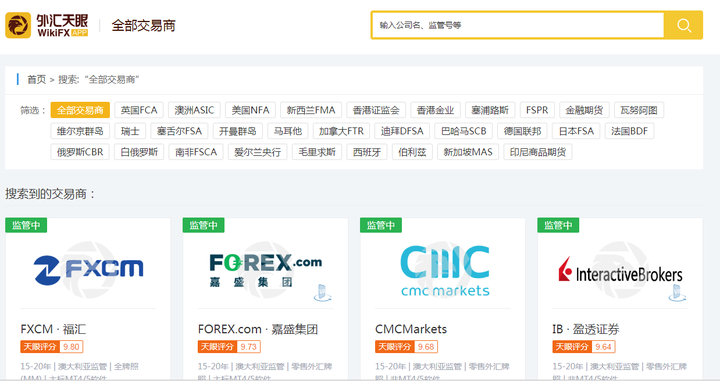Select the 白俄罗斯 filter
720x381 pixels.
[139, 152]
